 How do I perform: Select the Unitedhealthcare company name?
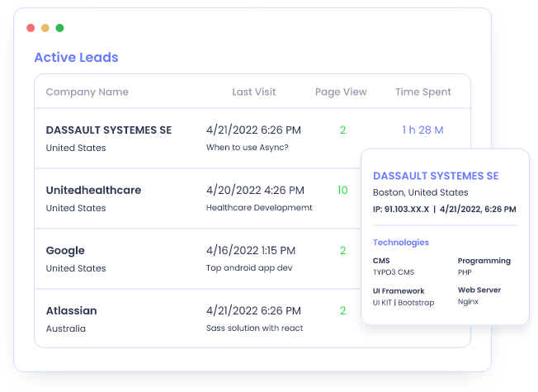click(x=94, y=190)
